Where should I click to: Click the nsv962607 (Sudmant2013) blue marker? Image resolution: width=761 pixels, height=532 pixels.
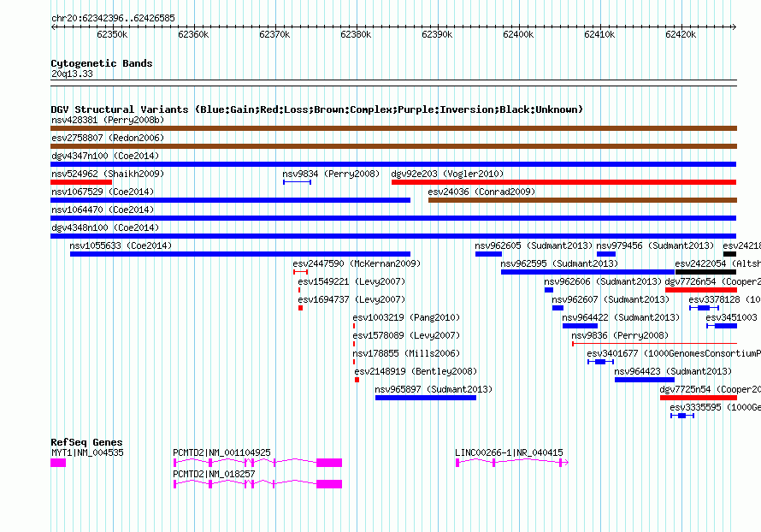[x=557, y=308]
